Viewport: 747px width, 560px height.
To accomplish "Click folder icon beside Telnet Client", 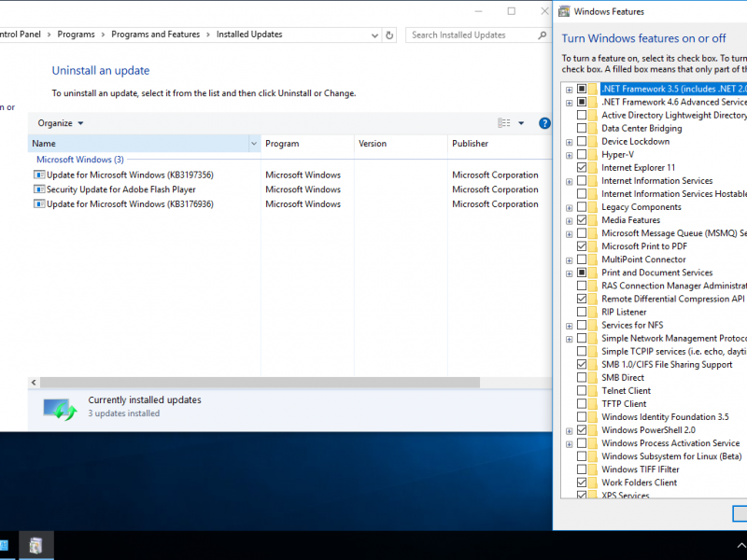I will (592, 391).
